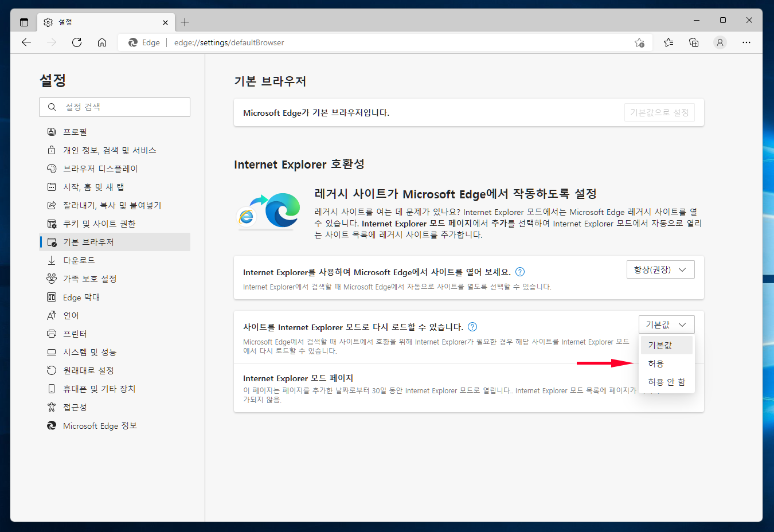The height and width of the screenshot is (532, 774).
Task: Open the 항상(권장) dropdown
Action: pyautogui.click(x=660, y=269)
